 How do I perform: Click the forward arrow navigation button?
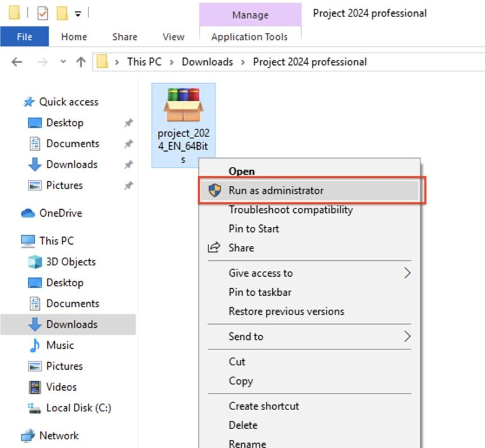[x=42, y=62]
